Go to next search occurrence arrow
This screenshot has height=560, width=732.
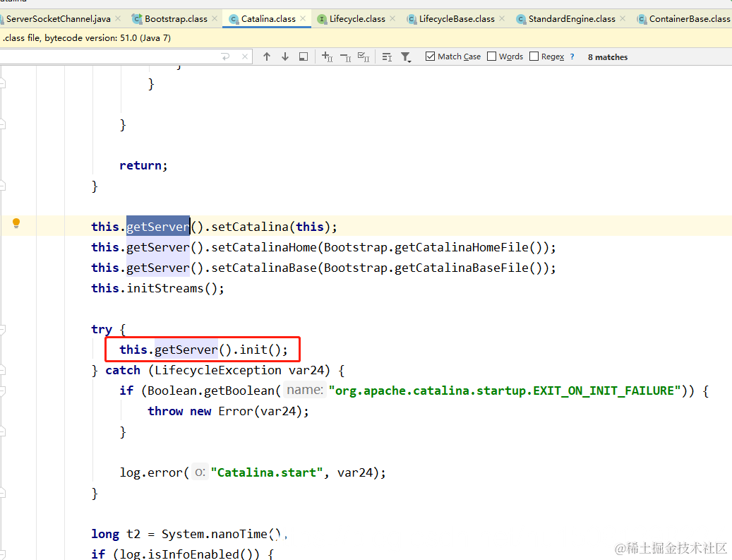(284, 56)
